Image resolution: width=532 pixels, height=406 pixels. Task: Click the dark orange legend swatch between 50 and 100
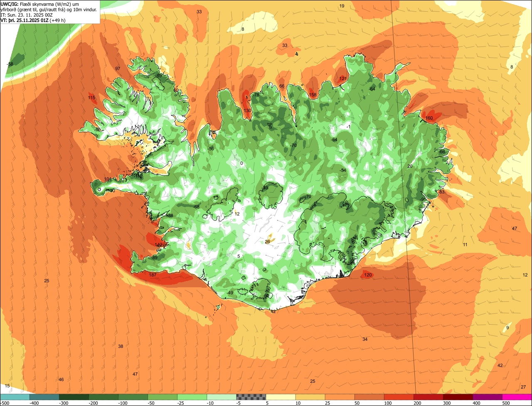point(369,397)
